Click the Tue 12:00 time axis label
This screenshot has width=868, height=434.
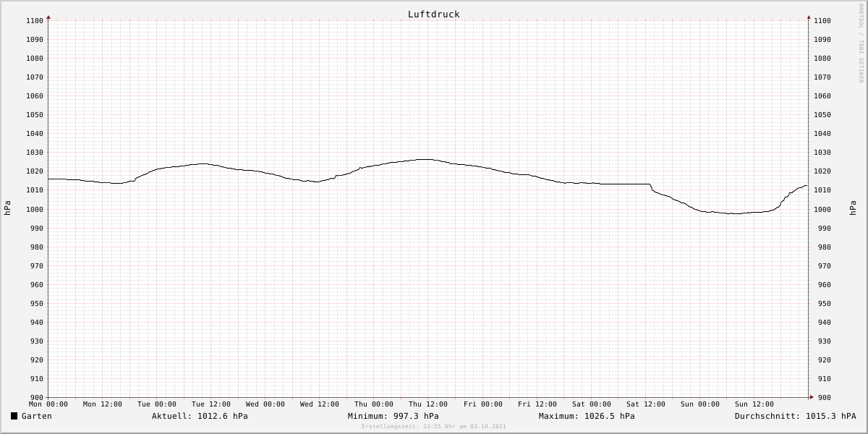(211, 404)
